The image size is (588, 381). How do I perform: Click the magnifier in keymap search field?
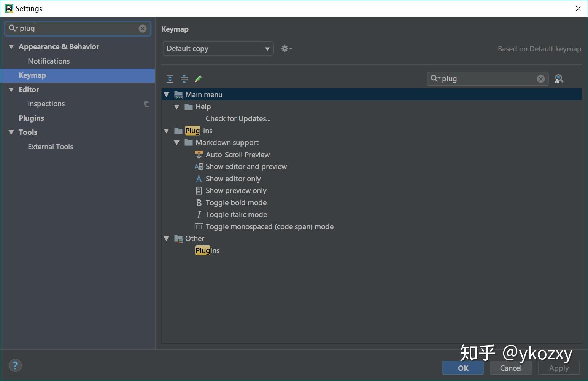click(x=435, y=78)
